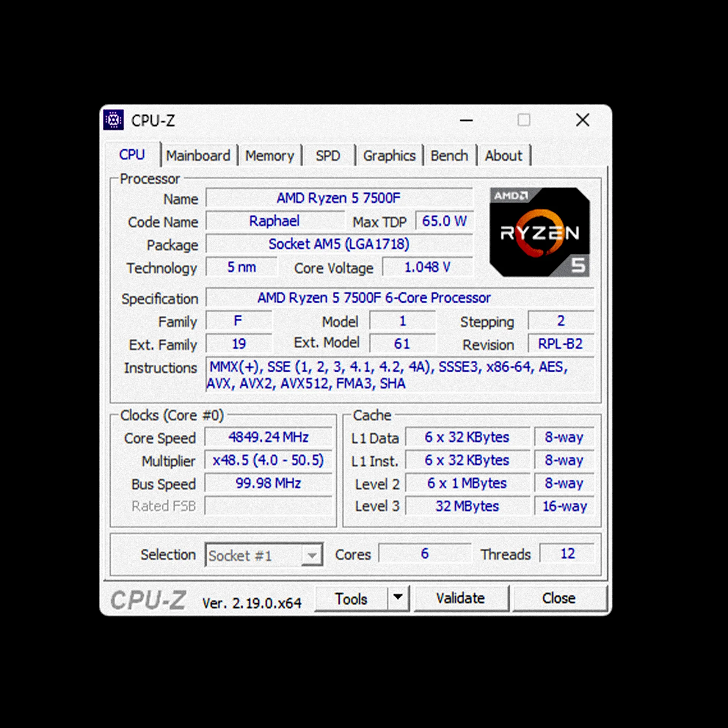Click the Specification text field
Image resolution: width=728 pixels, height=728 pixels.
[x=400, y=298]
